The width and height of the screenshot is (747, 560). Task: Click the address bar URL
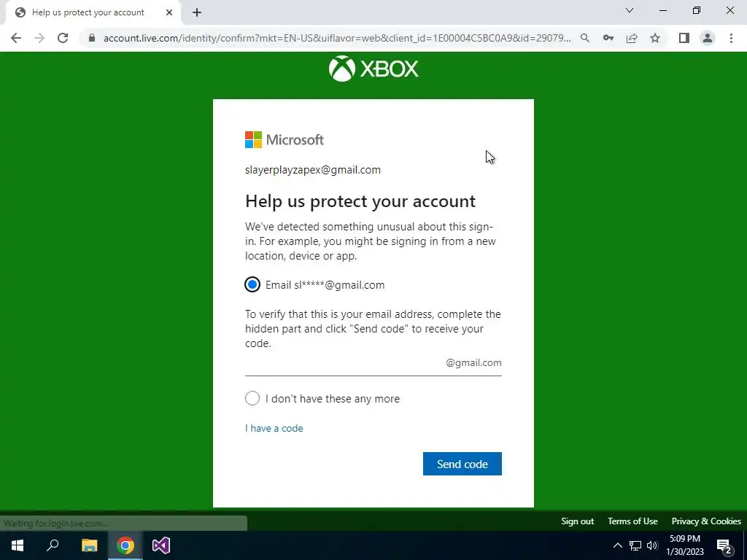337,38
